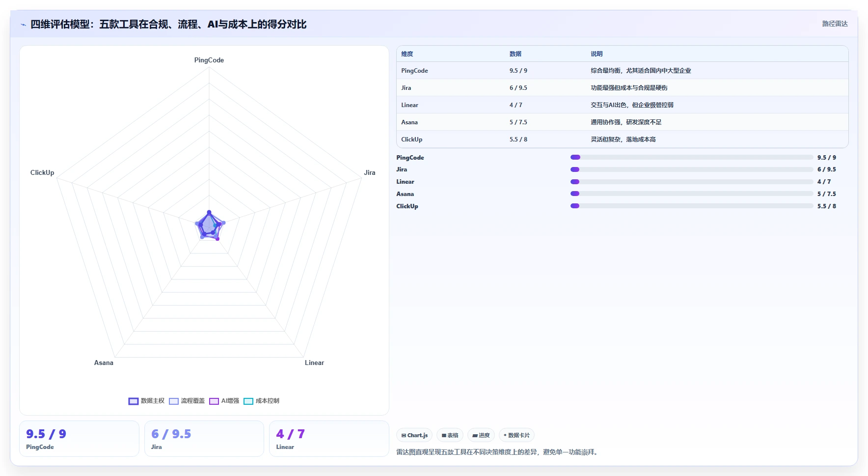Click table cell 6 / 9.5
868x476 pixels.
(x=518, y=88)
